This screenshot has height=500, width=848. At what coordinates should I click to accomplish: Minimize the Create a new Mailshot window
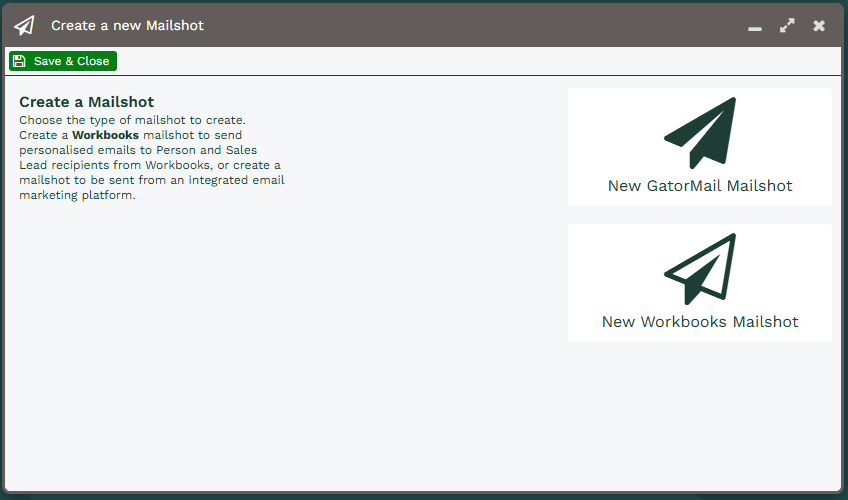coord(755,28)
